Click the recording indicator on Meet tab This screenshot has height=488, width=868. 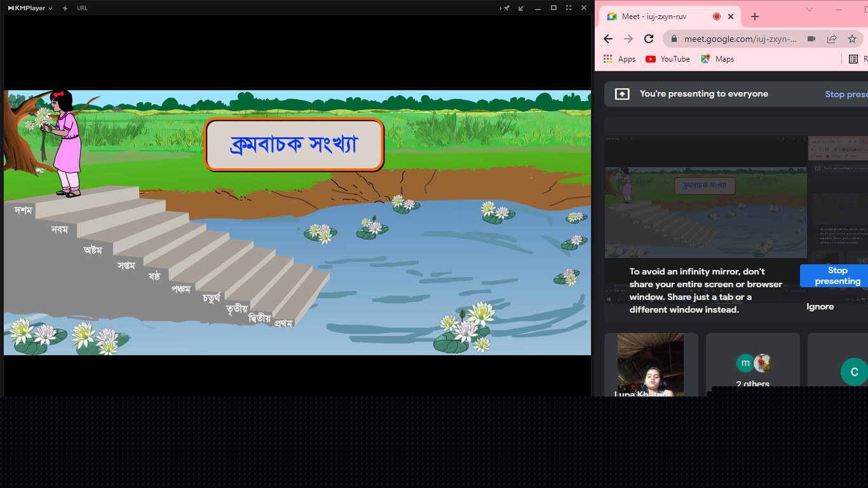717,17
